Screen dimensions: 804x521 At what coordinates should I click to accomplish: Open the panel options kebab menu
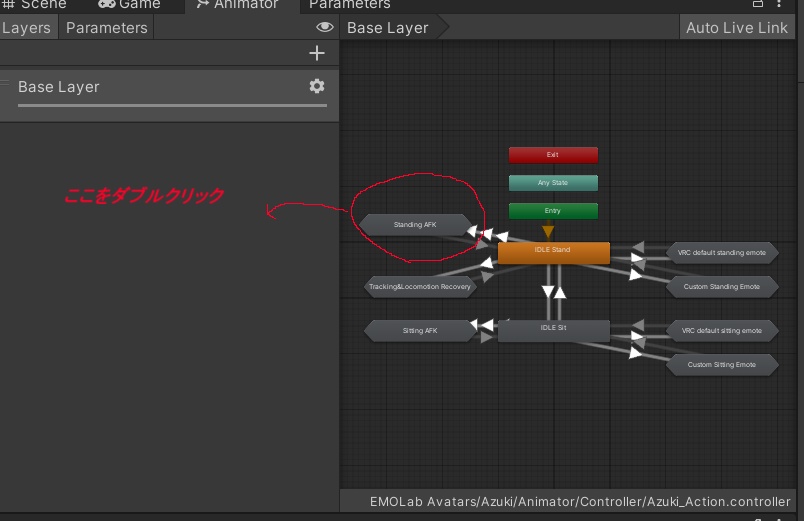tap(779, 4)
